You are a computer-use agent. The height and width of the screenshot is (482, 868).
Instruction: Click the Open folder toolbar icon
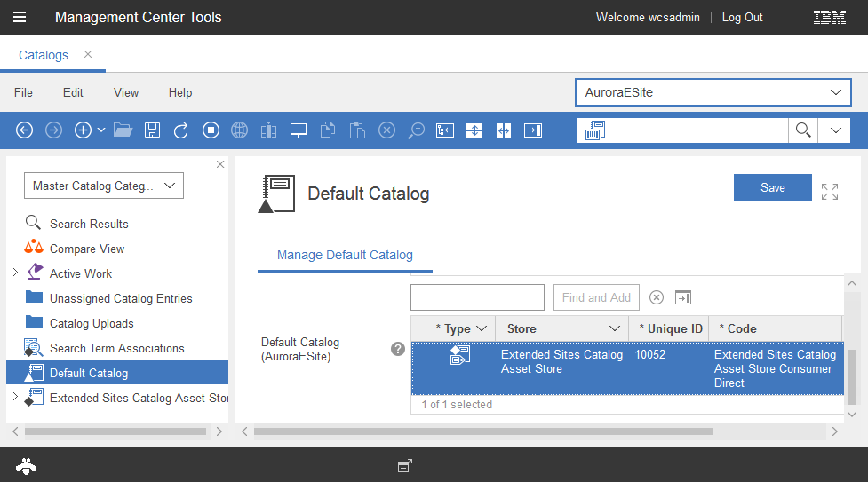[123, 130]
